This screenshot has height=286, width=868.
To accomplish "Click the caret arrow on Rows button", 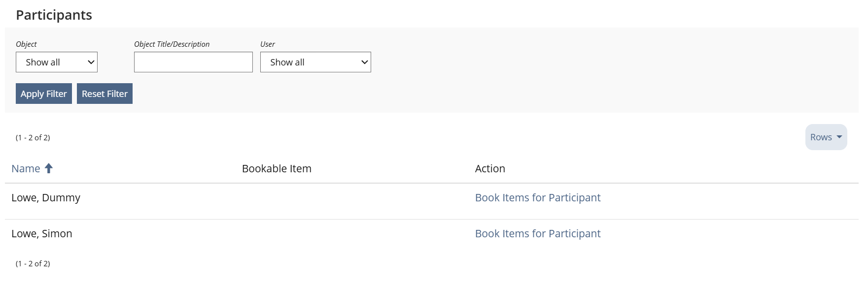I will [x=839, y=137].
